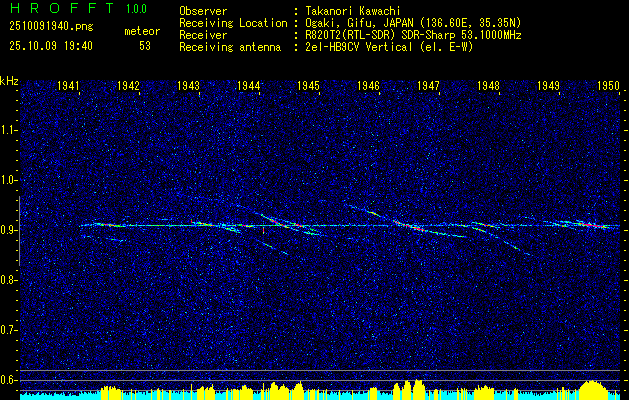This screenshot has height=400, width=629.
Task: Click the 1949 time marker
Action: point(548,86)
